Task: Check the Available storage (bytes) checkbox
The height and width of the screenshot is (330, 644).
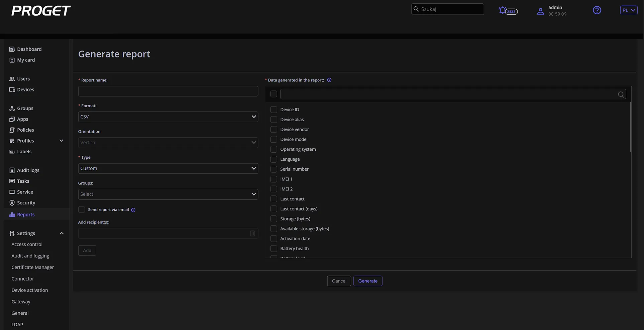Action: [274, 229]
